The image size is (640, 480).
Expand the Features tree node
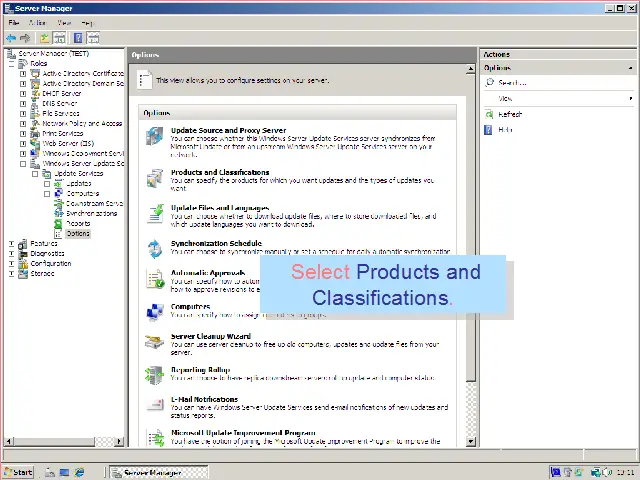pyautogui.click(x=11, y=244)
